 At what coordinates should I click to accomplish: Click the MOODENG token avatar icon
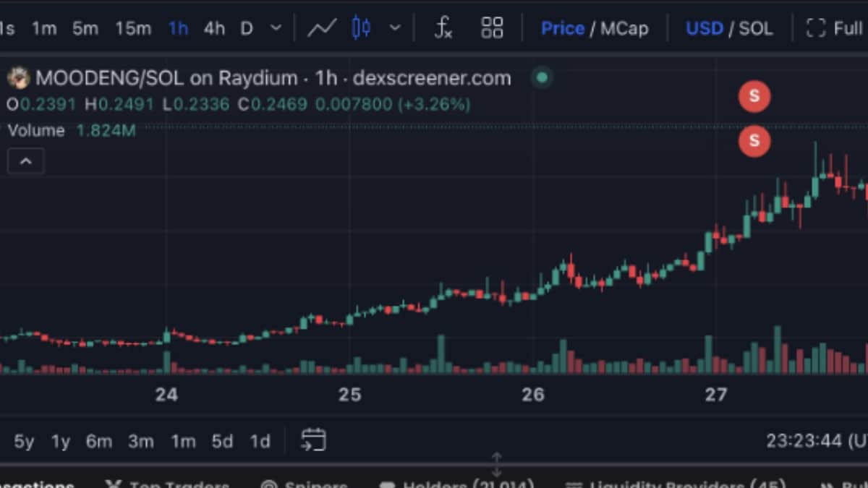click(x=18, y=78)
